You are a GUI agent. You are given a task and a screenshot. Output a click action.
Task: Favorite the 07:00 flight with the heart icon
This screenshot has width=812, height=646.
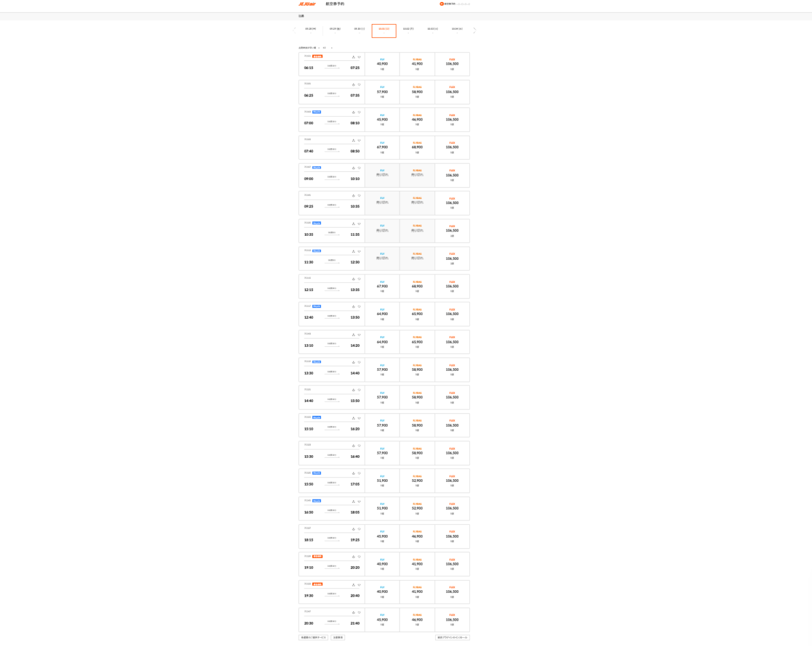pyautogui.click(x=359, y=112)
